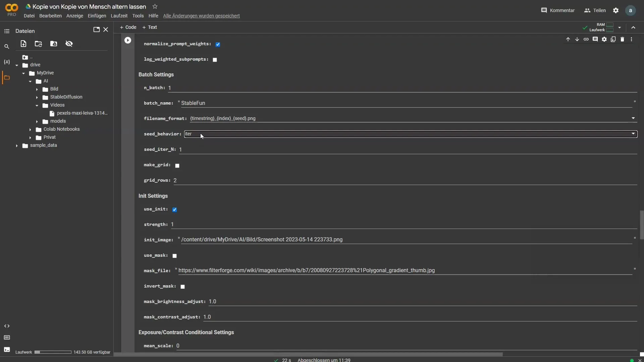
Task: Run the cell with the play button
Action: (128, 40)
